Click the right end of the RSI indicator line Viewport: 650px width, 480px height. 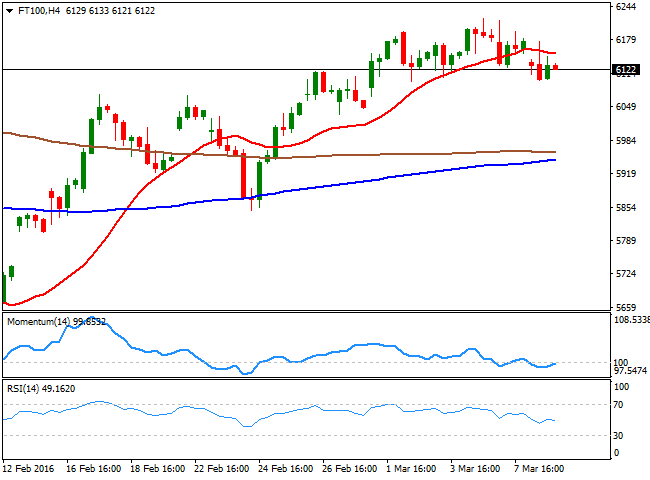554,421
